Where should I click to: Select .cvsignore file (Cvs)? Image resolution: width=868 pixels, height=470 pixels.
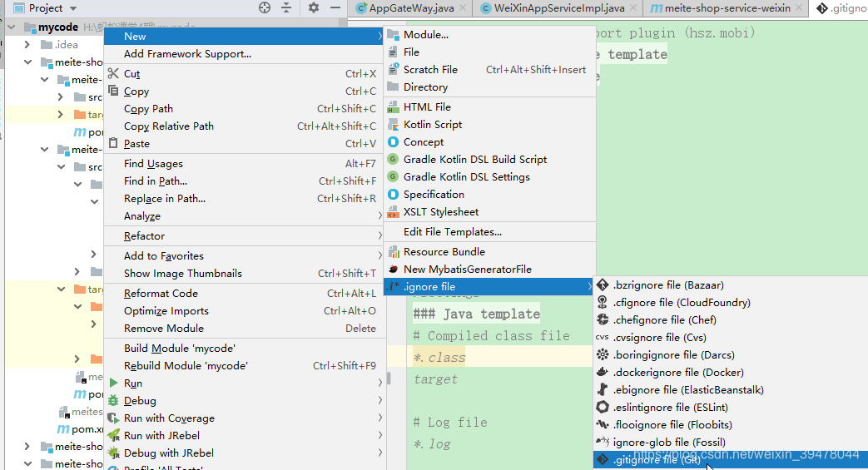click(x=730, y=337)
